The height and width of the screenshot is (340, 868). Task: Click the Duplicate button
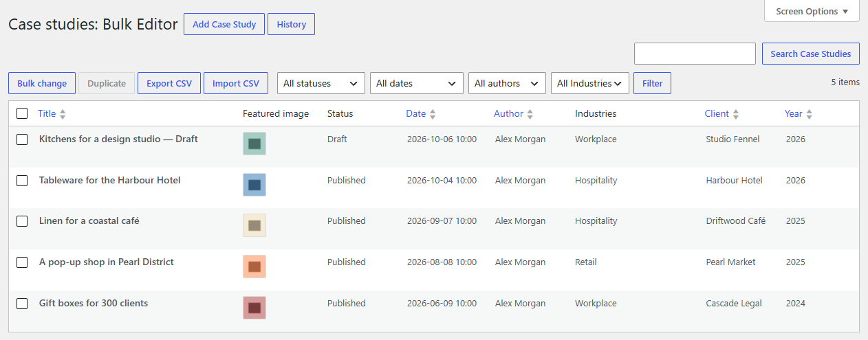[107, 83]
